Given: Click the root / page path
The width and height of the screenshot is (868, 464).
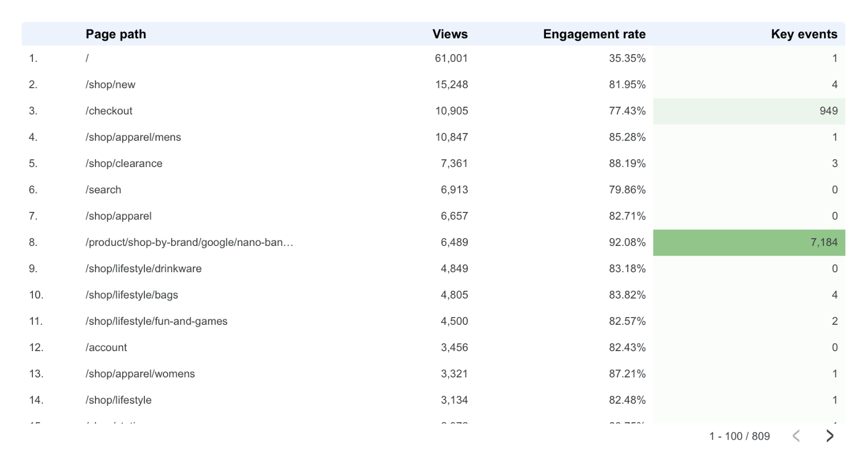Looking at the screenshot, I should 88,58.
